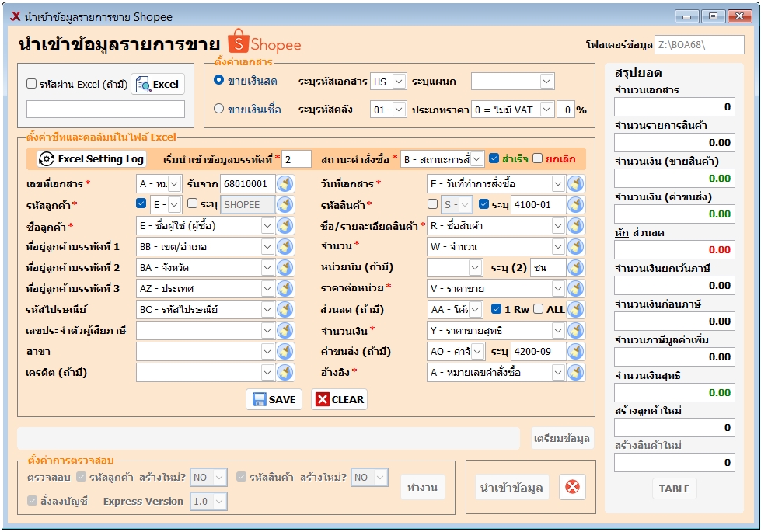Image resolution: width=761 pixels, height=532 pixels.
Task: Click หน่วยนับ ระบุ (2) unit field
Action: click(548, 267)
